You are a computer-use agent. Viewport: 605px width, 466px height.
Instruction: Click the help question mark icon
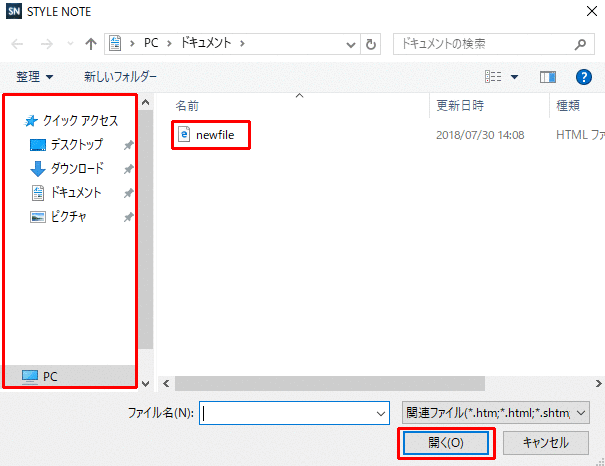tap(584, 76)
